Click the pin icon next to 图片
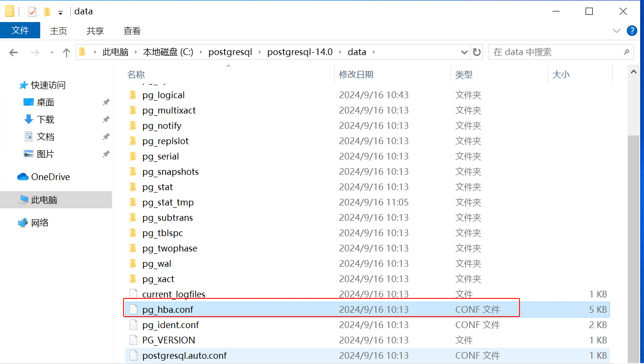644x364 pixels. [106, 154]
